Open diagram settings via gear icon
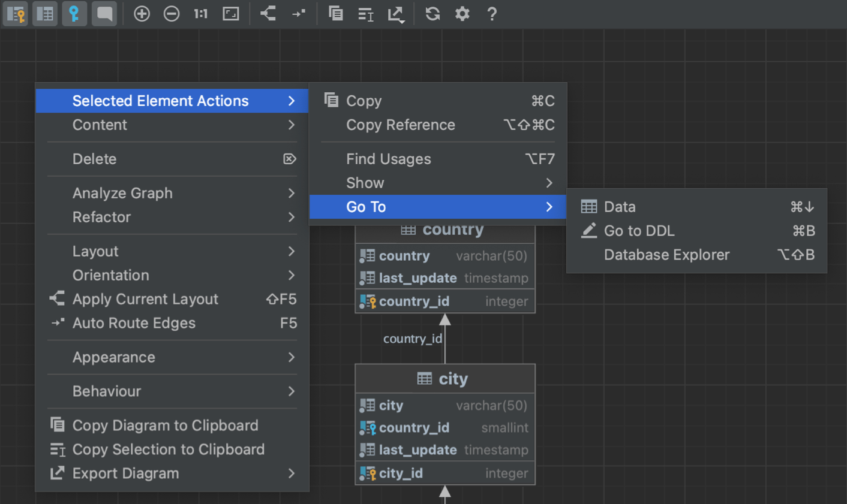 click(462, 13)
